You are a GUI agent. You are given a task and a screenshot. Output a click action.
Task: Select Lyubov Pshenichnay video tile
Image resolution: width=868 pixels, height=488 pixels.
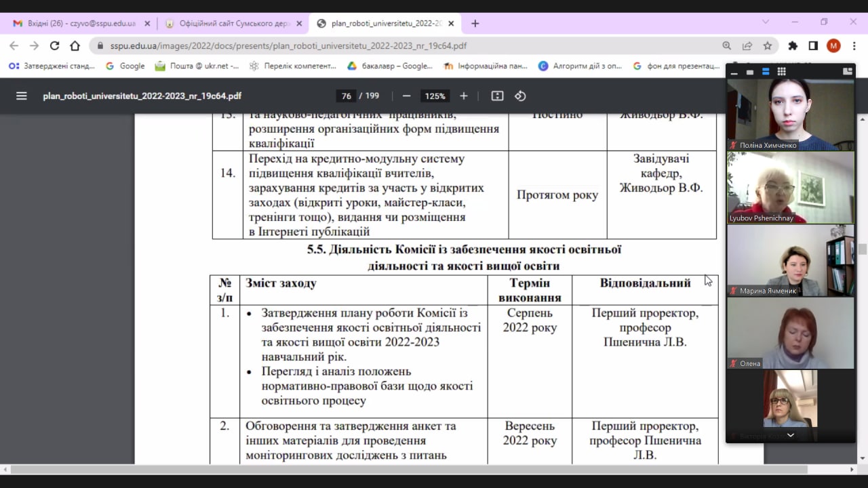(791, 187)
